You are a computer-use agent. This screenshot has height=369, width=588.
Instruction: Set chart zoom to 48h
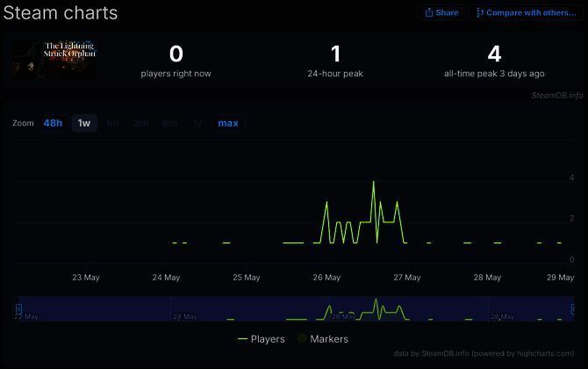[x=53, y=123]
